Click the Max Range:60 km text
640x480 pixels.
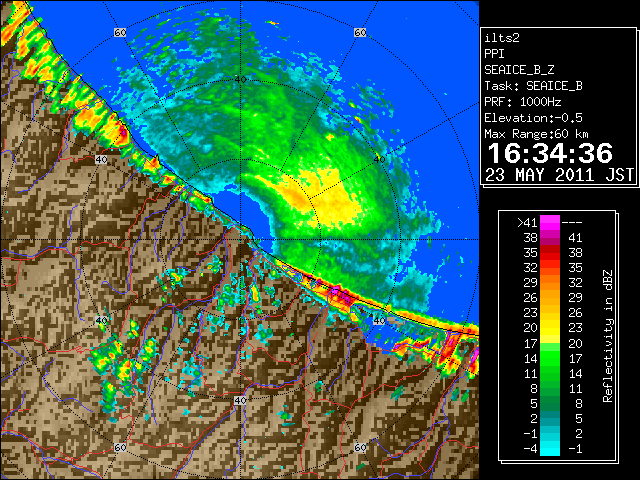536,134
